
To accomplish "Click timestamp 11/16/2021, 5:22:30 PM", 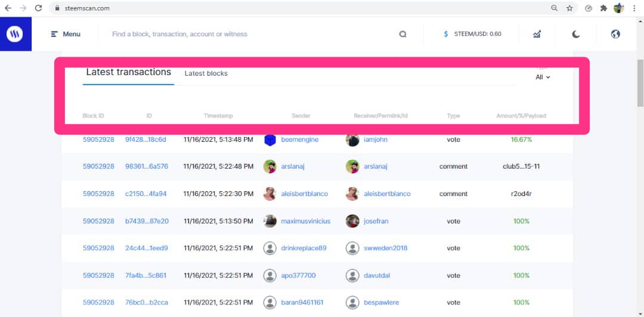I will pyautogui.click(x=218, y=194).
